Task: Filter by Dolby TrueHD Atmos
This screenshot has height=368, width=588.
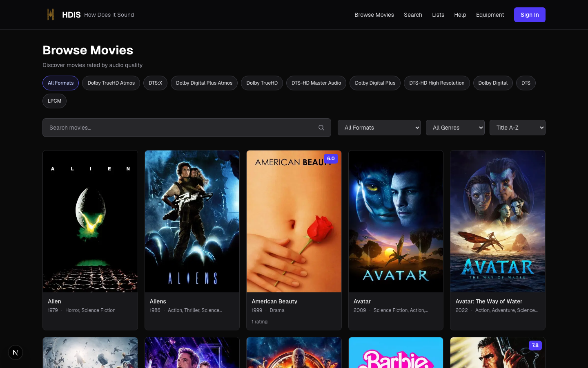Action: (111, 83)
